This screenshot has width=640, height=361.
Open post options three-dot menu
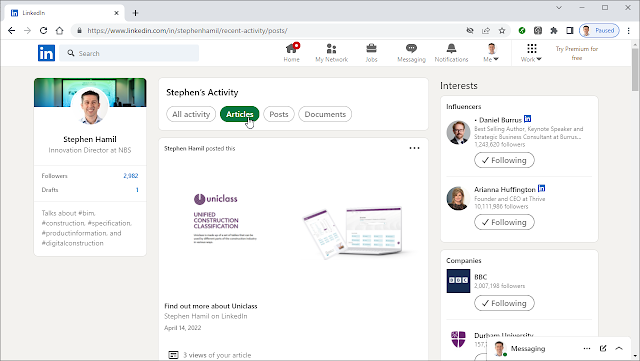414,148
